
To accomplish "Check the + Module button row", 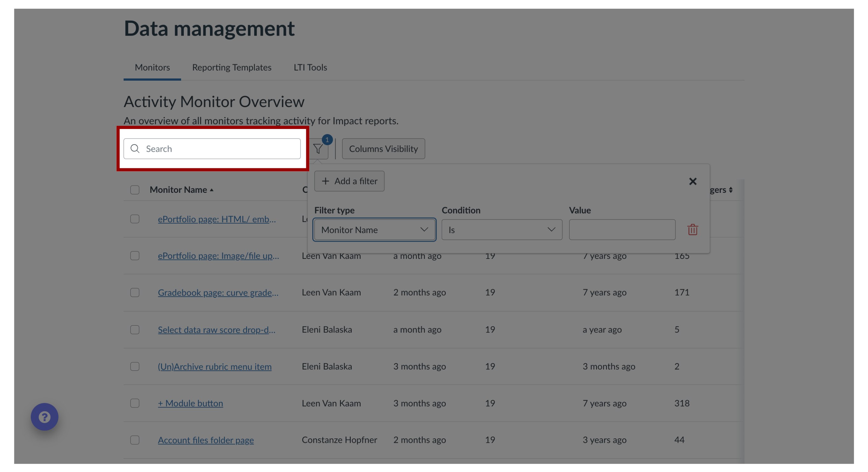I will point(135,403).
